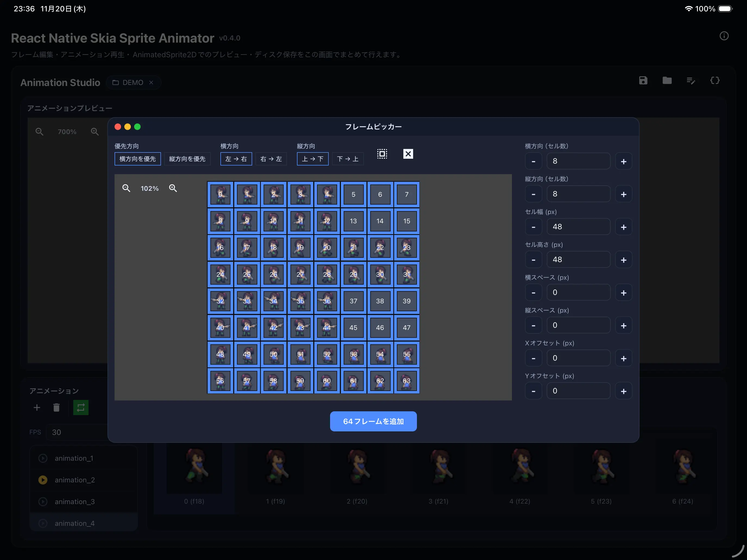The height and width of the screenshot is (560, 747).
Task: Open the folder icon in Animation Studio
Action: [x=667, y=81]
